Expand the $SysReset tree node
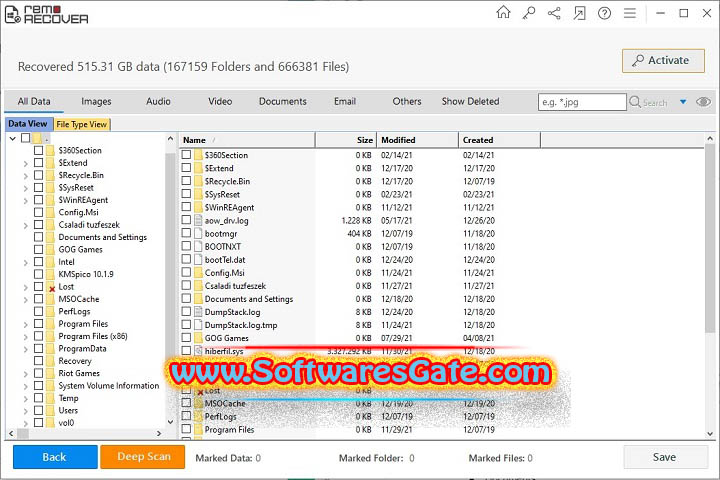 click(26, 188)
